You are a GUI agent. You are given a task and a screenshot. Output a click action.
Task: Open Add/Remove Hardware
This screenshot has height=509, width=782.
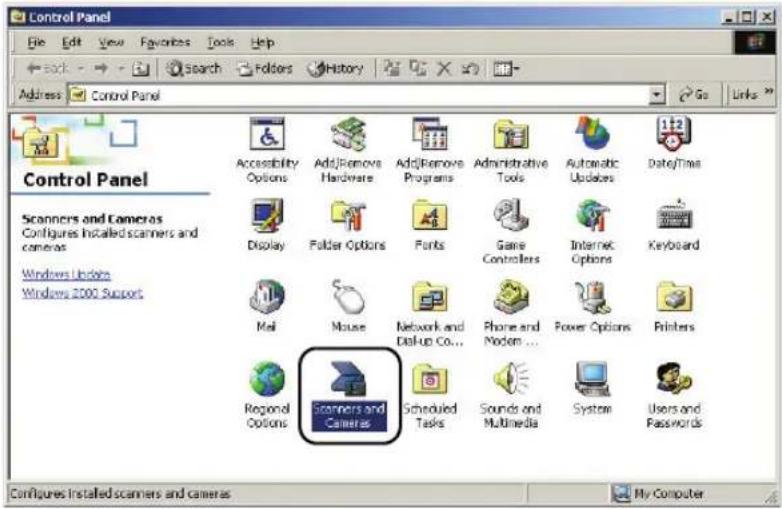348,150
